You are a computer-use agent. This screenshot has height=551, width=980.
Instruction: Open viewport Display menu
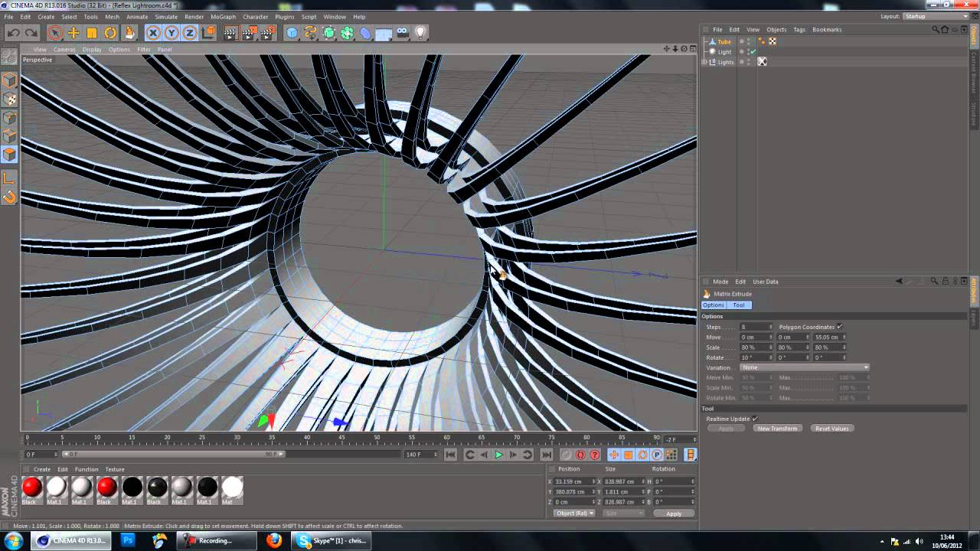tap(92, 50)
